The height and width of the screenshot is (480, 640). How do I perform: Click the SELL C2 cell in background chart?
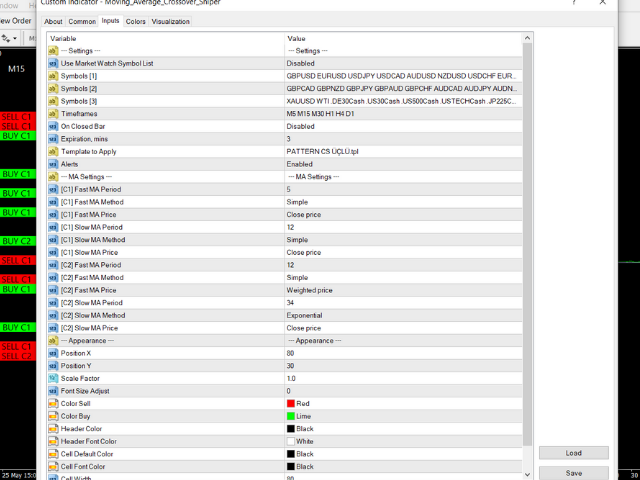(16, 356)
